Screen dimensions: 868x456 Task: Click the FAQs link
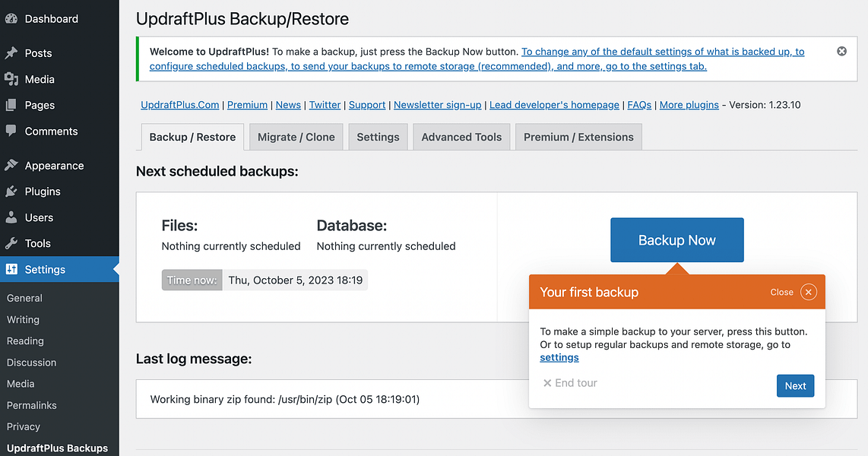(x=639, y=105)
